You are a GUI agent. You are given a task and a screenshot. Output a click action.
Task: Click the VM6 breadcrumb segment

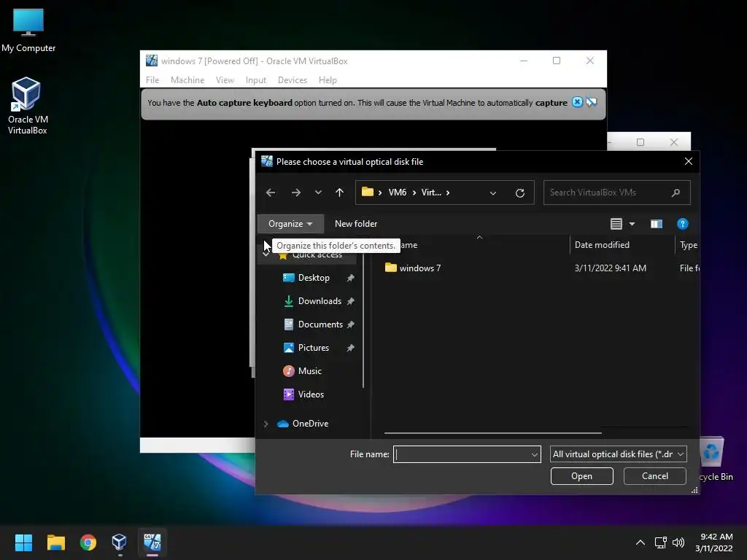[398, 192]
